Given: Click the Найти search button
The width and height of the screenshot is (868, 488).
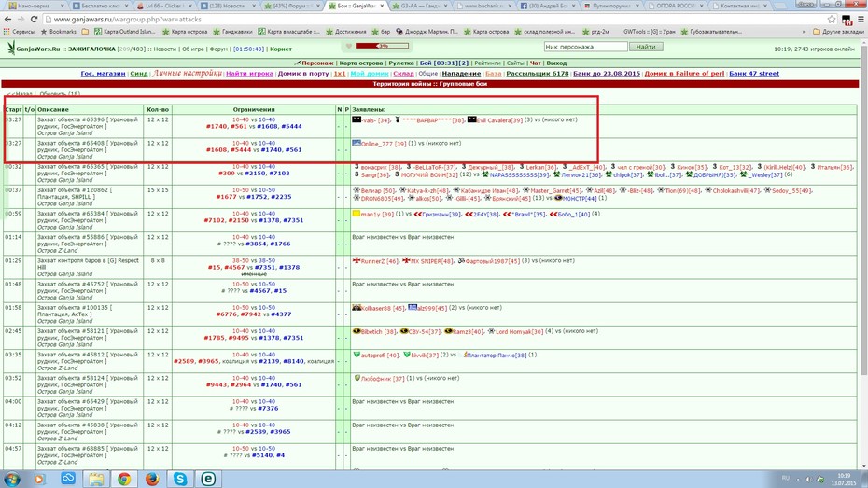Looking at the screenshot, I should tap(646, 47).
